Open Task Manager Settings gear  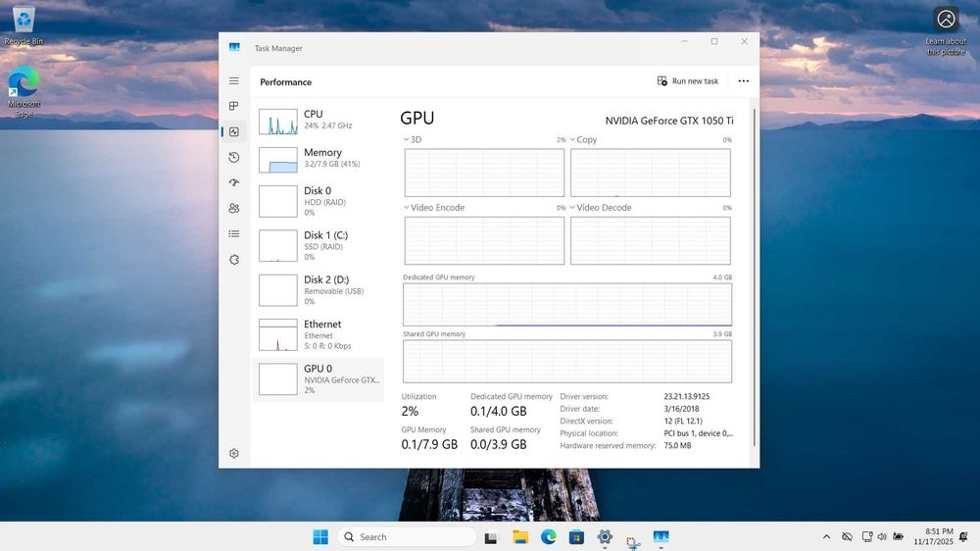tap(234, 453)
